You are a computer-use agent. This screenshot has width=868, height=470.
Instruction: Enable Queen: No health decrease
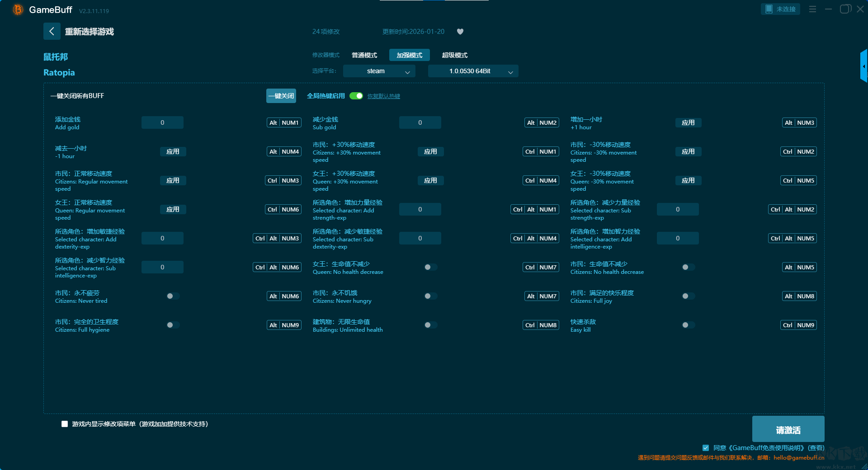click(x=430, y=268)
